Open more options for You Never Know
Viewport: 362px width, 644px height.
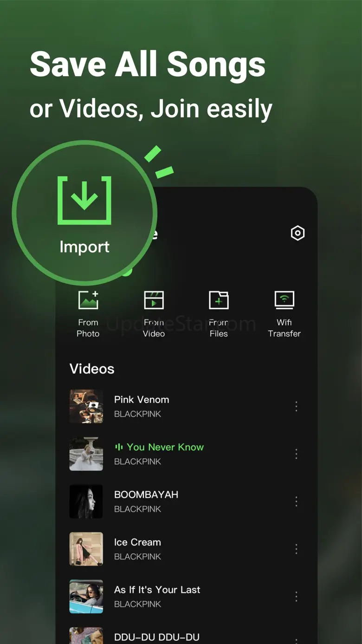tap(296, 454)
